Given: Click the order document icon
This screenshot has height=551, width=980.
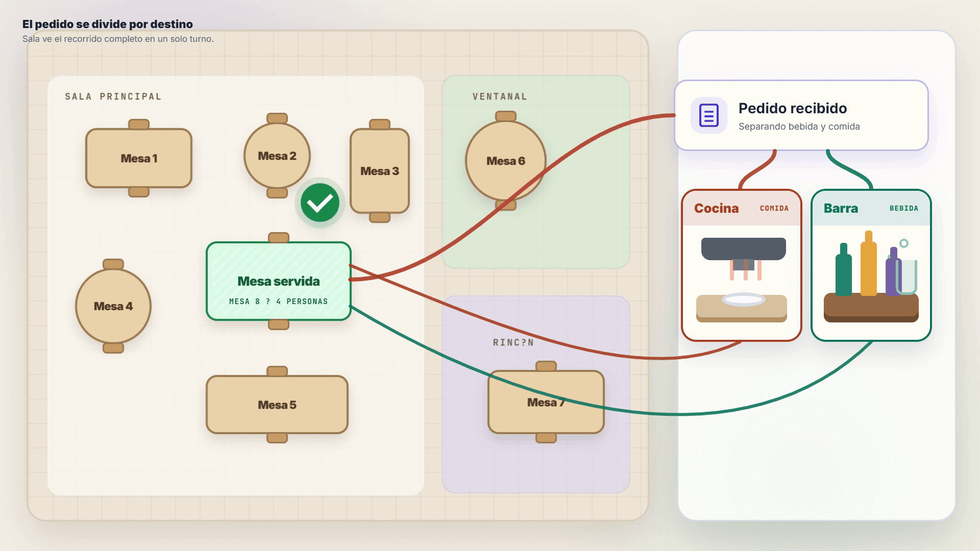Looking at the screenshot, I should tap(708, 115).
